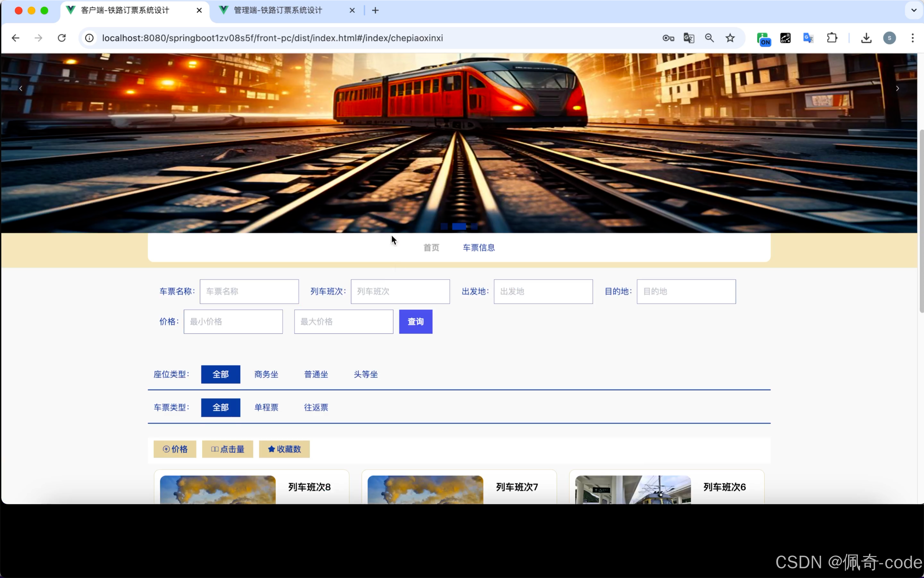Screen dimensions: 924x578
Task: Open 首页 navigation menu item
Action: coord(431,248)
